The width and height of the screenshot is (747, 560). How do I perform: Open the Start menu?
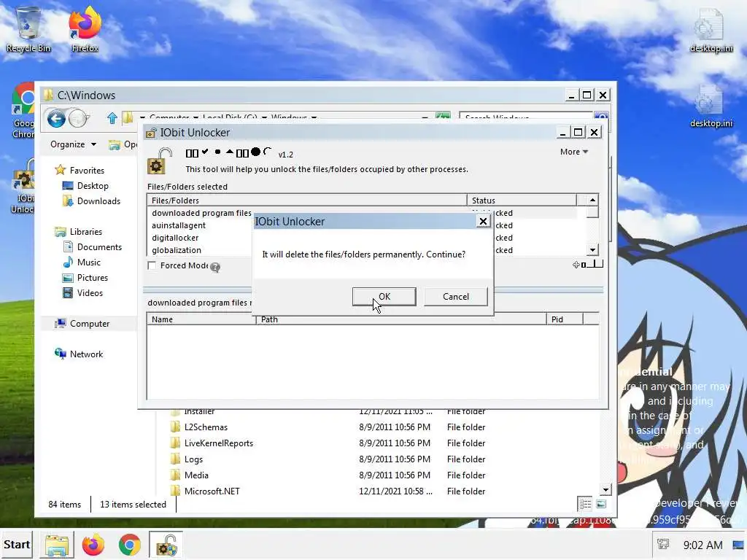[x=17, y=545]
